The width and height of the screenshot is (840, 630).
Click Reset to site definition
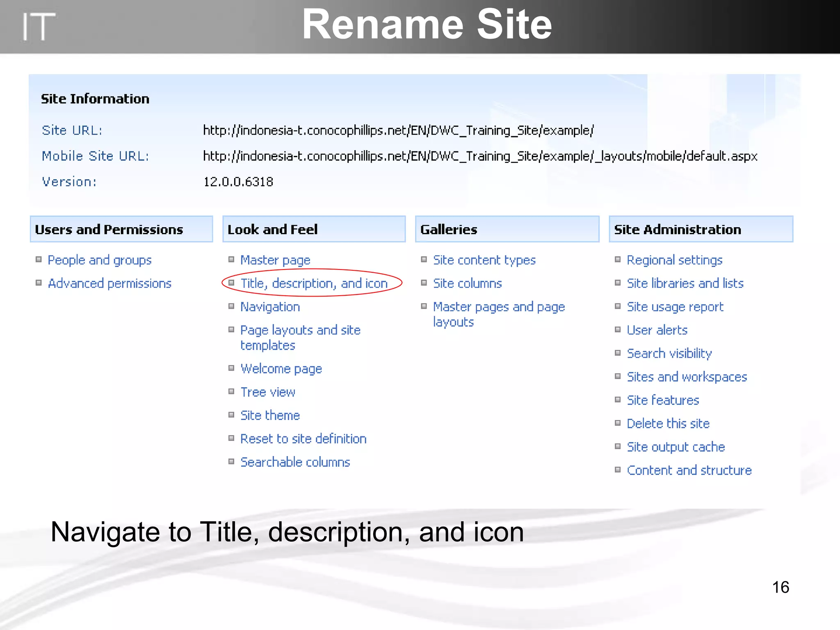[303, 439]
